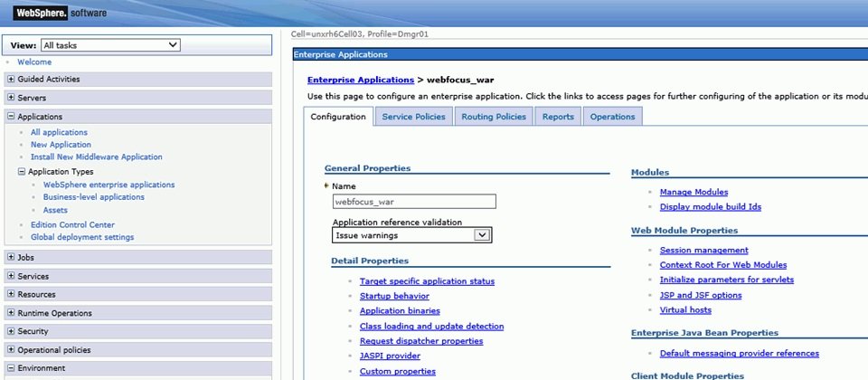Collapse the Application Types subtree
The height and width of the screenshot is (380, 868).
click(22, 172)
